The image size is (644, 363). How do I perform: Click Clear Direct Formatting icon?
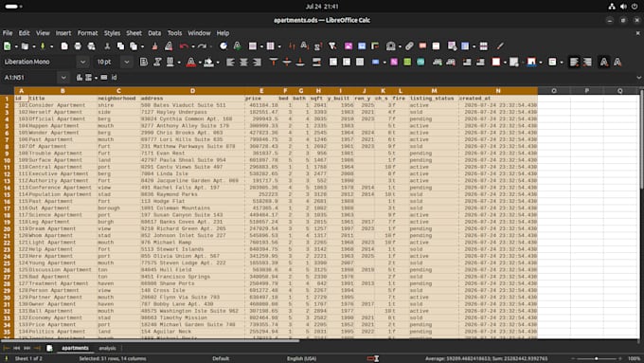pos(169,46)
